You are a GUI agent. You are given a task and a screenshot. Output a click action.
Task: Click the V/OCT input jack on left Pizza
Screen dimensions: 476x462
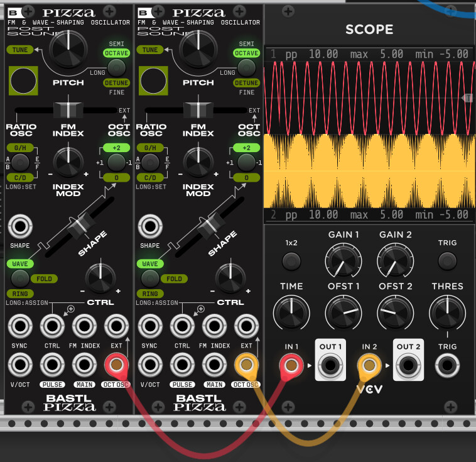point(20,365)
